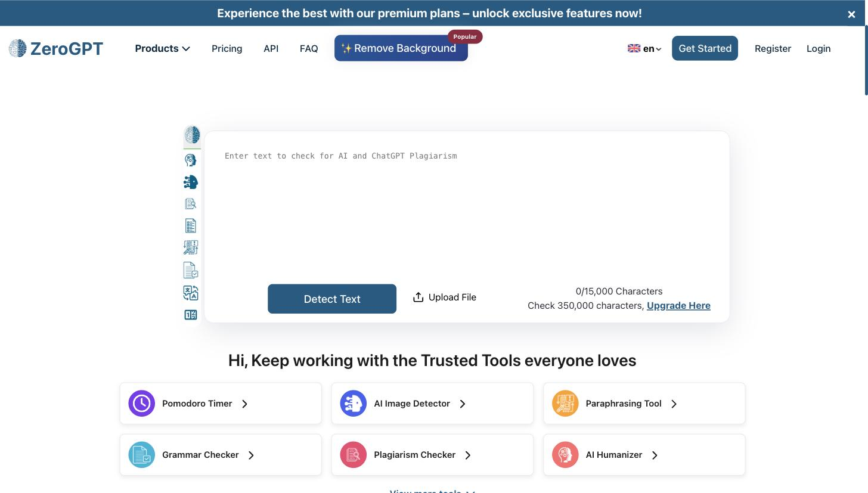Screen dimensions: 868x493
Task: Open the solid circuit-head AI sidebar icon
Action: (x=191, y=182)
